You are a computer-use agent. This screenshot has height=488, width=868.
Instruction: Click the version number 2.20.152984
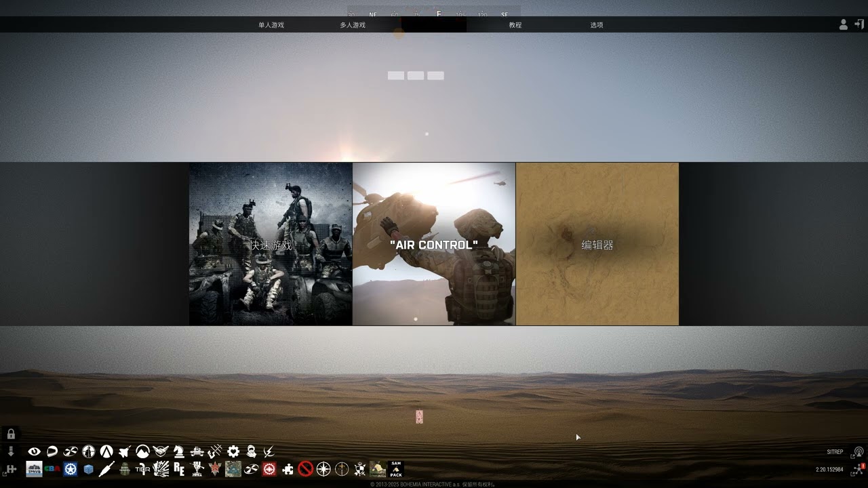pyautogui.click(x=829, y=470)
